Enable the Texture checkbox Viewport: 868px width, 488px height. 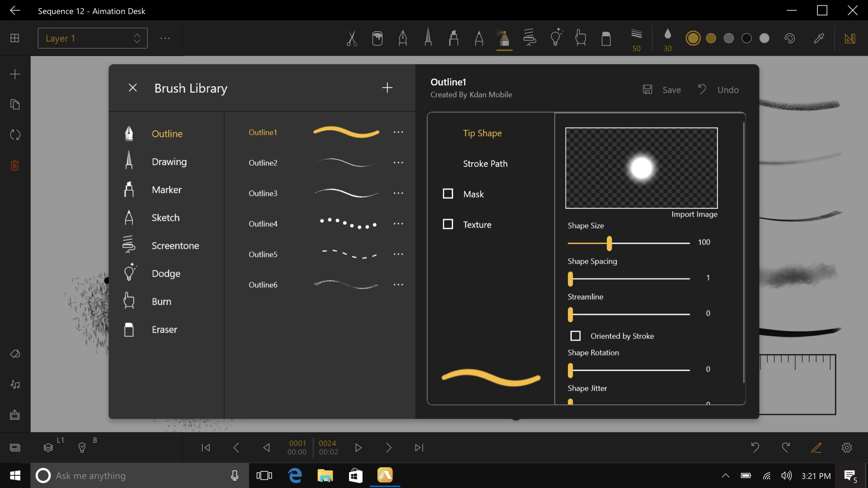(x=448, y=224)
